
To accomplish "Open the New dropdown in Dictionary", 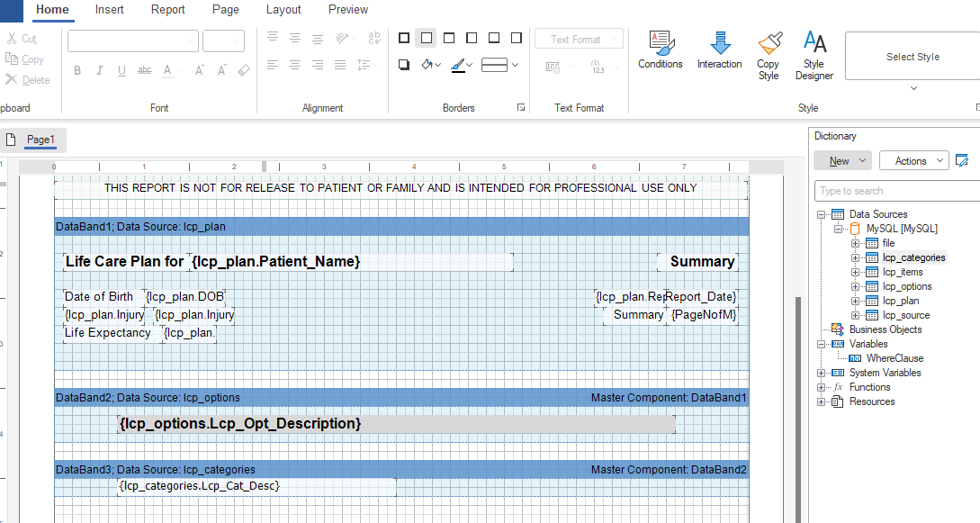I will click(x=842, y=160).
